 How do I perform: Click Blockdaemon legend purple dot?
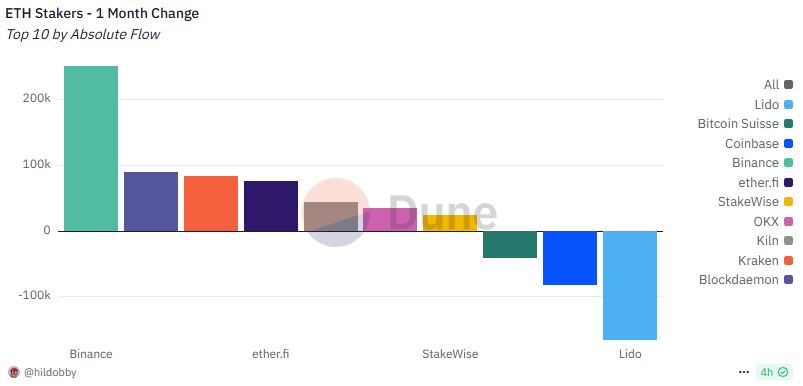788,280
